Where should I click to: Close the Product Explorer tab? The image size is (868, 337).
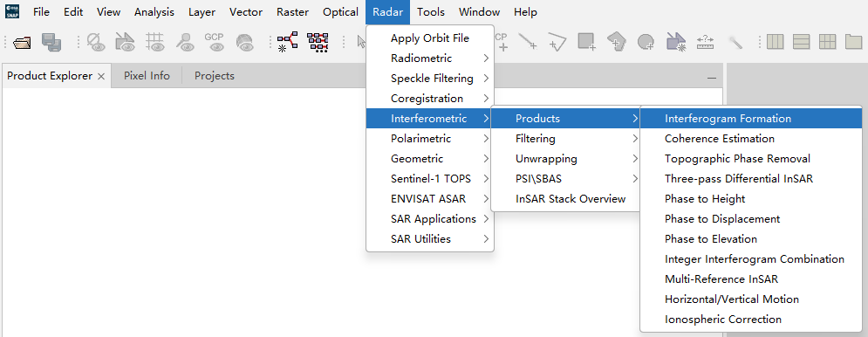coord(100,77)
